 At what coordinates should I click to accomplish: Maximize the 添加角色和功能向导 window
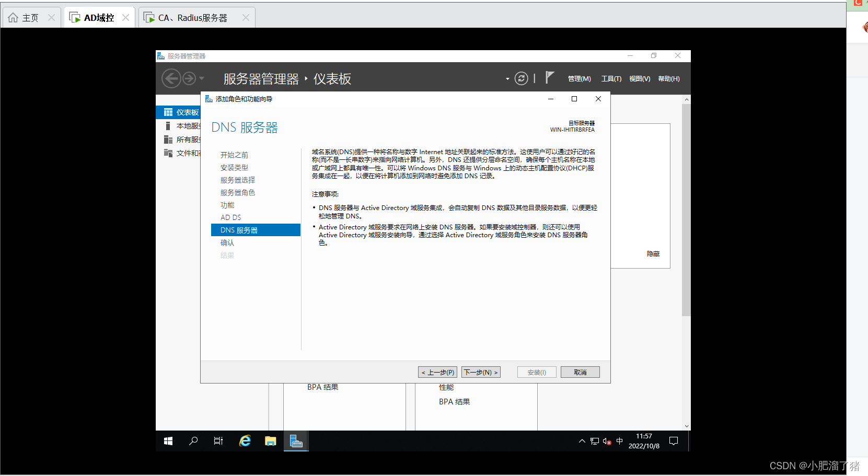pyautogui.click(x=574, y=99)
